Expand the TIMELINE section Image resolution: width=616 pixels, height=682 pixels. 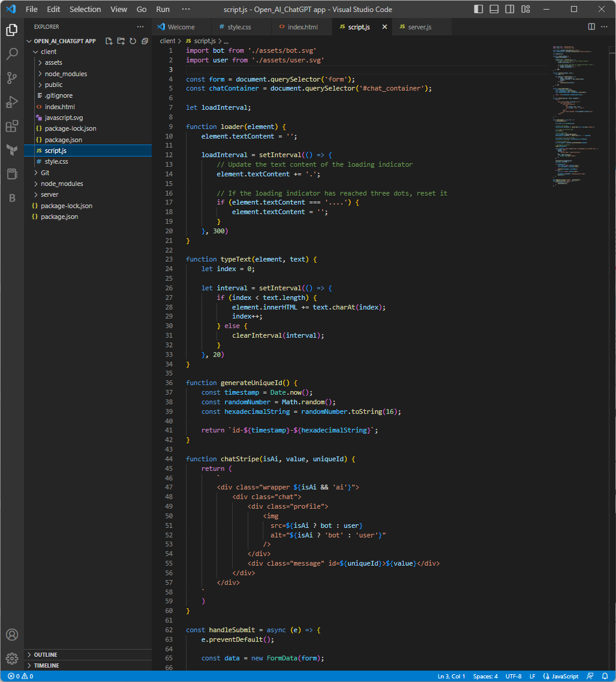(88, 665)
